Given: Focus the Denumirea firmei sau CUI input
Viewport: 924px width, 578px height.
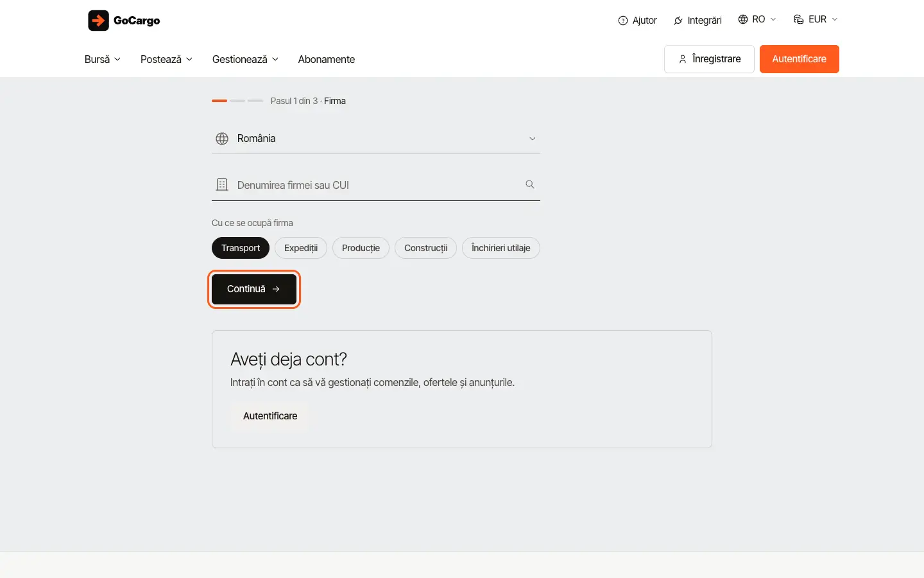Looking at the screenshot, I should click(376, 185).
